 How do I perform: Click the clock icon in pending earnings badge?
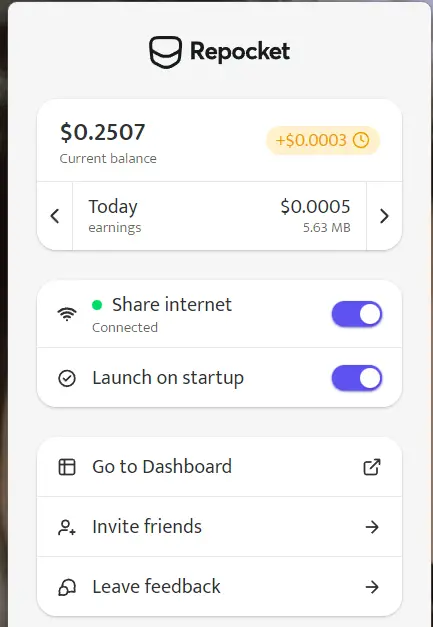coord(361,140)
